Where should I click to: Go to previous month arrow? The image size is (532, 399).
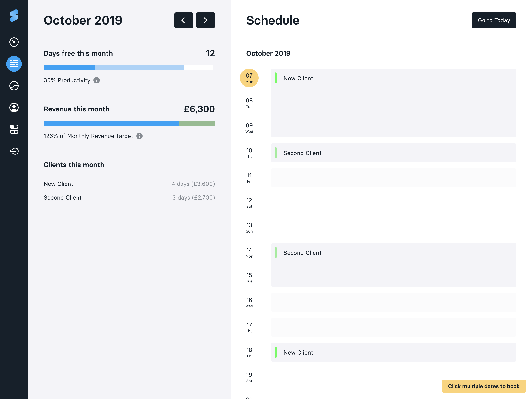(183, 20)
